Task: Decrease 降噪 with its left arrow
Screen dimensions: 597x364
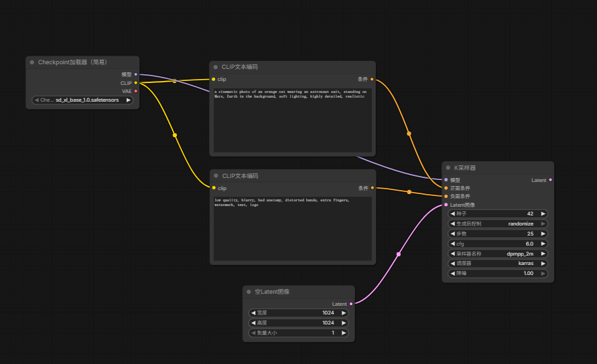Action: 453,273
